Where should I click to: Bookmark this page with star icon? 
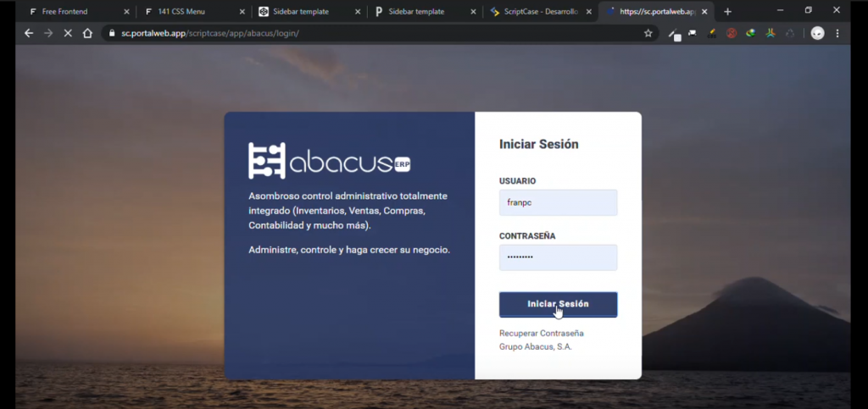[648, 33]
